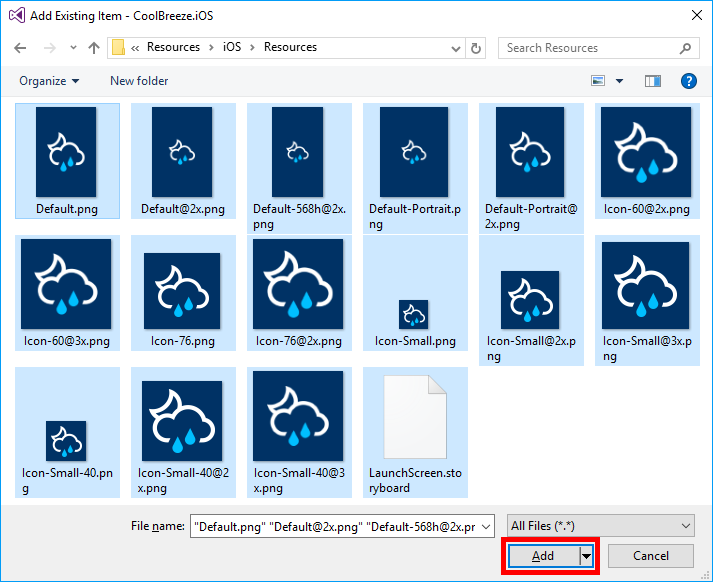
Task: Click the change view icon
Action: point(598,81)
